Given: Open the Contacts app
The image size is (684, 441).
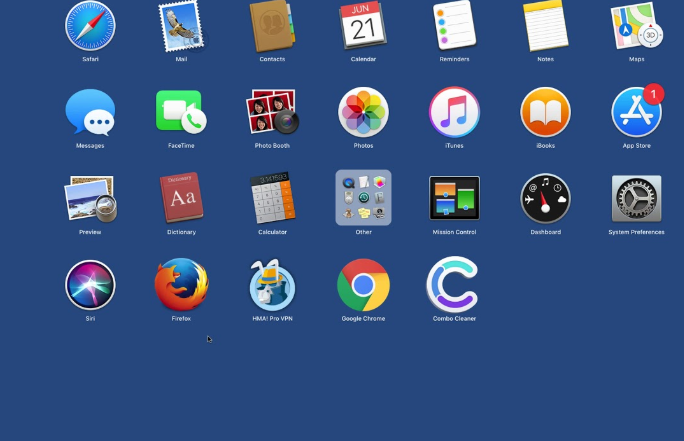Looking at the screenshot, I should (x=272, y=26).
